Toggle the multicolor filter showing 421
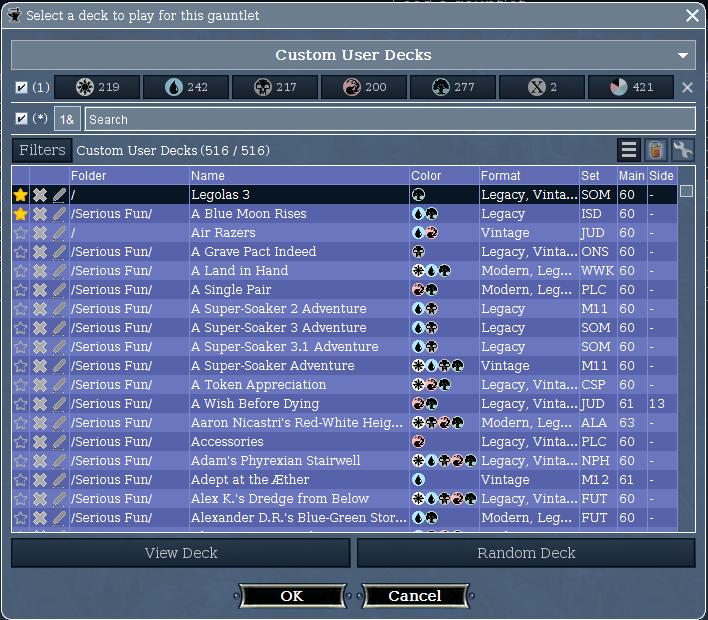The image size is (708, 620). click(x=631, y=87)
